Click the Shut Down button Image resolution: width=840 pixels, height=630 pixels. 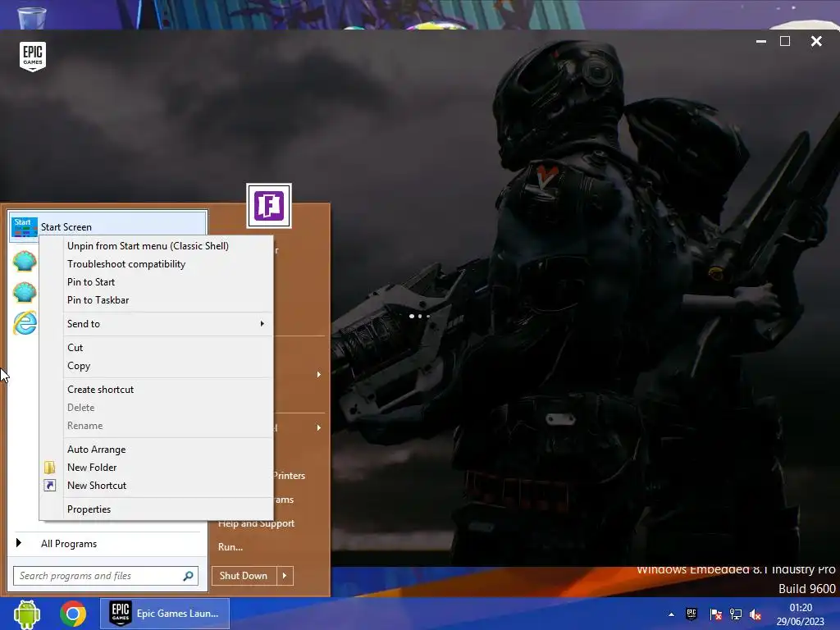point(244,576)
